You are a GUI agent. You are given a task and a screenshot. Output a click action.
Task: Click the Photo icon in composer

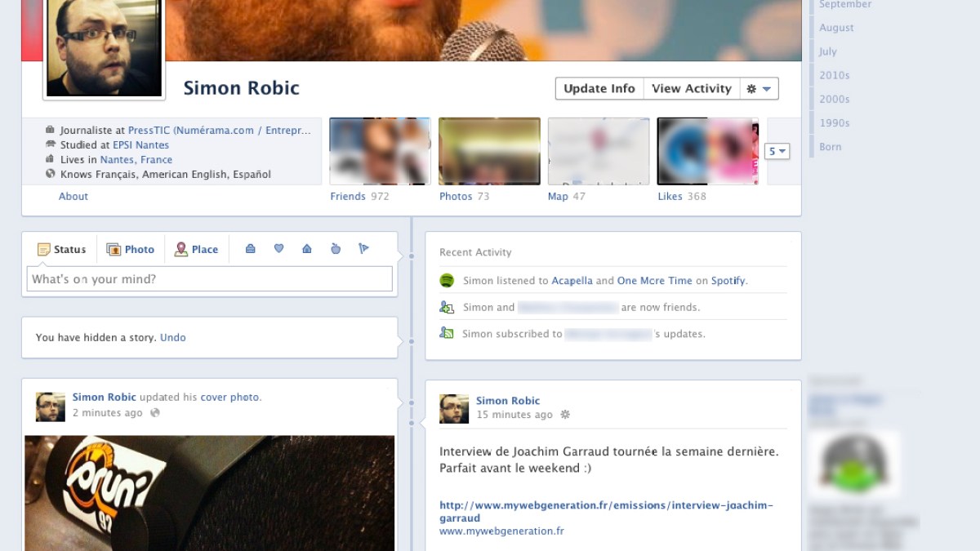click(114, 250)
